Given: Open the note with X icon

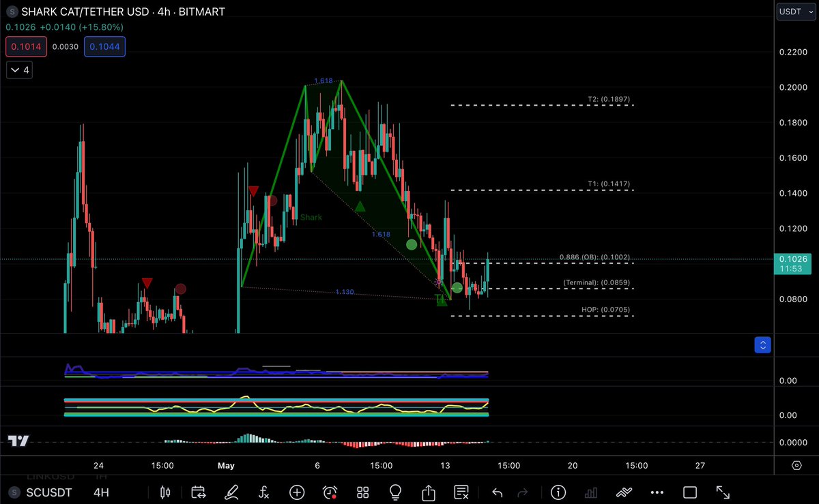Looking at the screenshot, I should (461, 492).
